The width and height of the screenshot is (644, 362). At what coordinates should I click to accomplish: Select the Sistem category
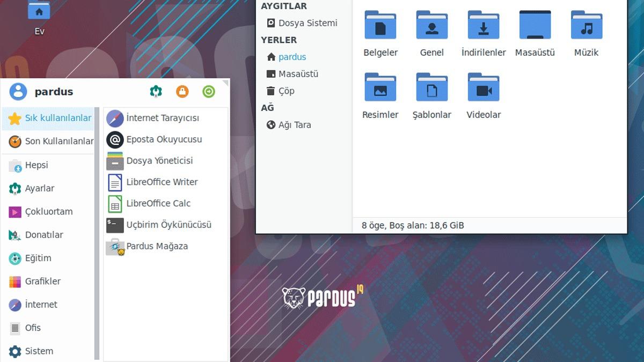pyautogui.click(x=48, y=351)
